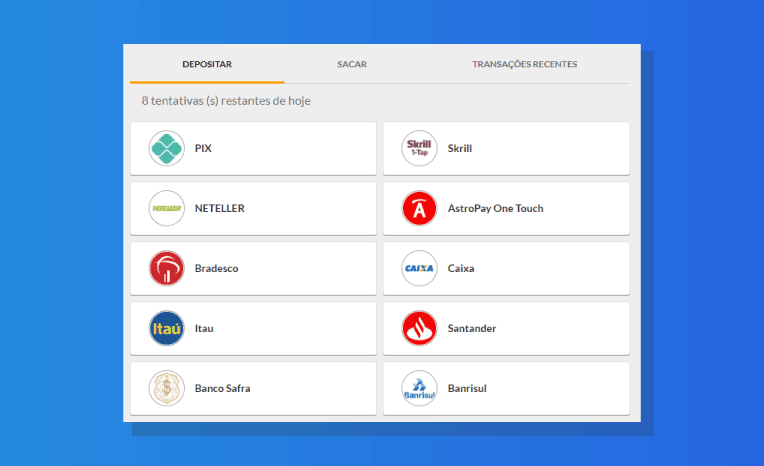Click the Bradesco red logo icon
This screenshot has height=466, width=764.
tap(167, 268)
